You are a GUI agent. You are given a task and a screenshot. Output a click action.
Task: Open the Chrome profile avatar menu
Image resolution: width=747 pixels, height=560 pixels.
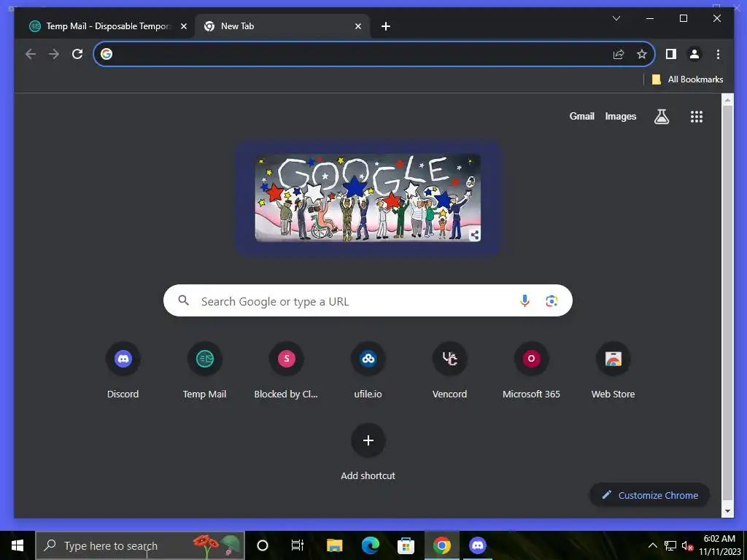coord(694,54)
